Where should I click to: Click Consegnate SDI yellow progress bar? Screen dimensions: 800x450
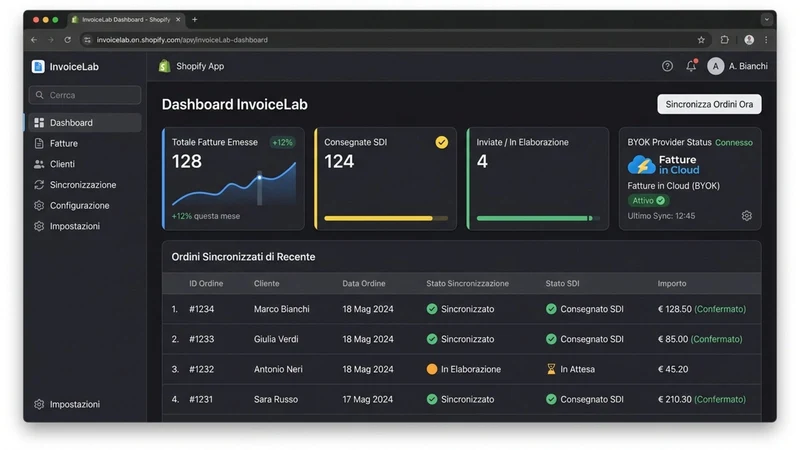click(x=386, y=218)
